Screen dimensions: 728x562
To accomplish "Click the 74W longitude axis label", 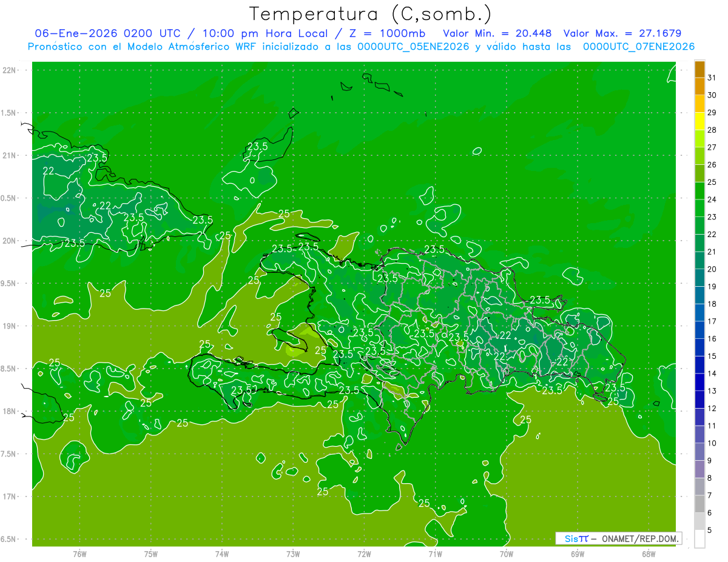I will tap(222, 554).
